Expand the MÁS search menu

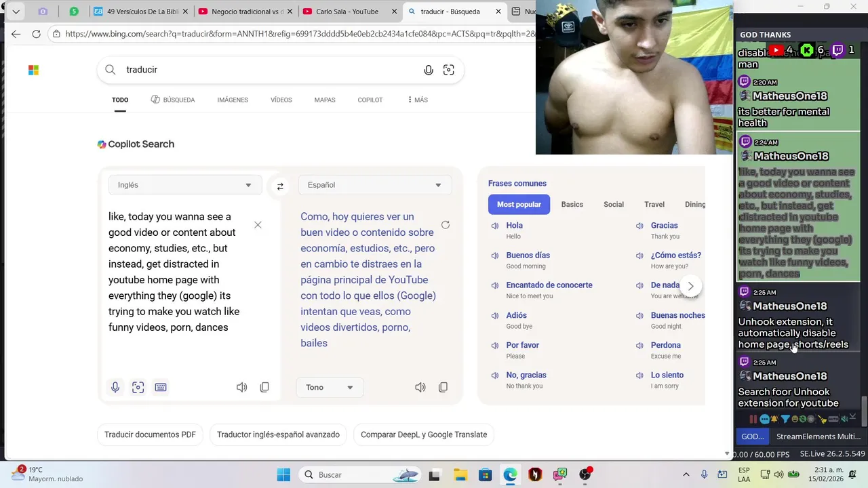[417, 100]
